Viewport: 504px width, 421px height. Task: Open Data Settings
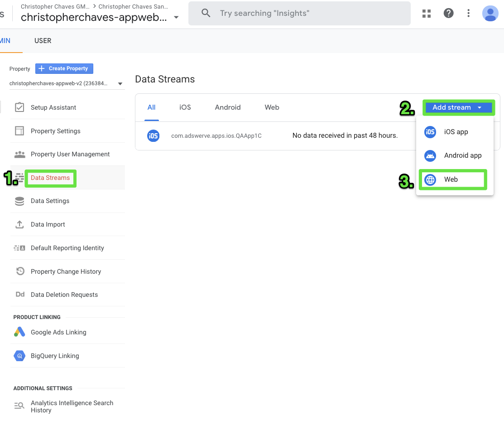[68, 201]
